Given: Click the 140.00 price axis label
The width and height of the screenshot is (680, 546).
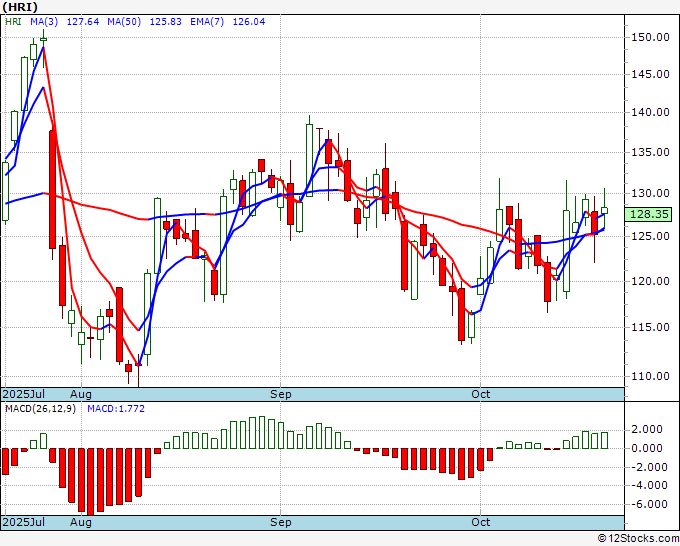Looking at the screenshot, I should [650, 112].
